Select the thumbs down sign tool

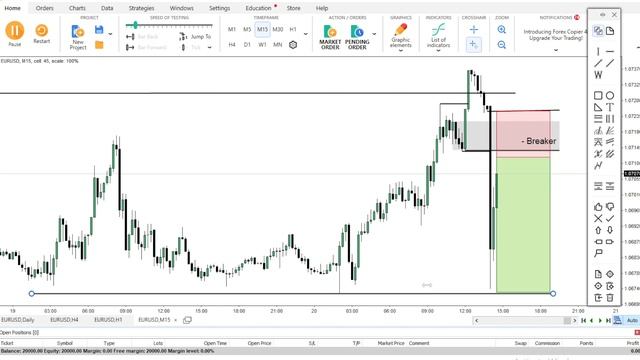click(610, 207)
